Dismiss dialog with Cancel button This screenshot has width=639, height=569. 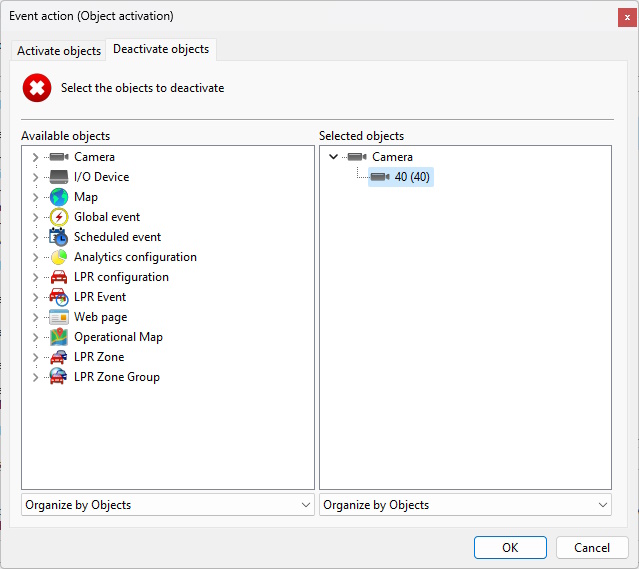coord(592,547)
